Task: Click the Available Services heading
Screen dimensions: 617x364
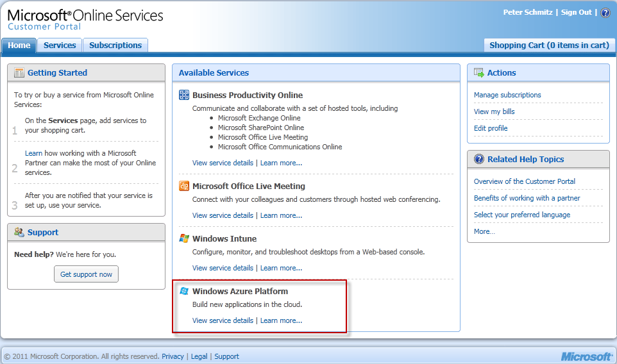Action: pyautogui.click(x=214, y=72)
